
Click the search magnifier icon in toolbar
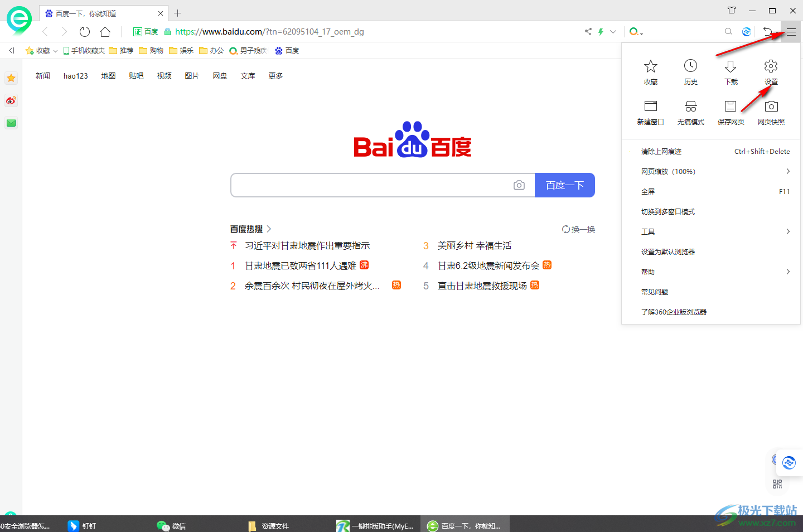click(728, 32)
